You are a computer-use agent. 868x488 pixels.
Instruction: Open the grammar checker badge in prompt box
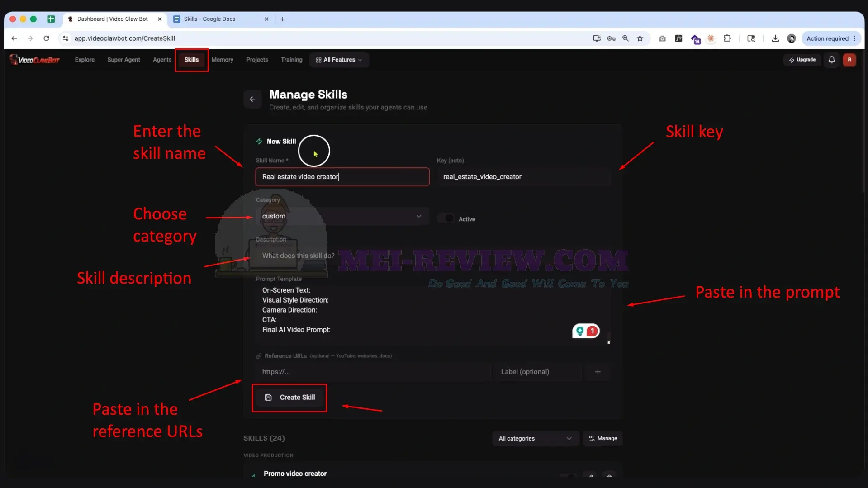(x=586, y=331)
